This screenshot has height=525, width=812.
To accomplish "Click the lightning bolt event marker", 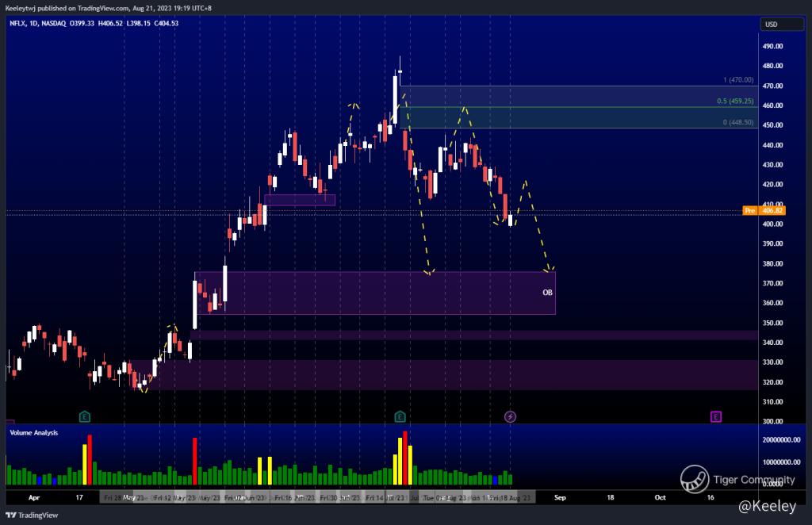I will (x=510, y=417).
